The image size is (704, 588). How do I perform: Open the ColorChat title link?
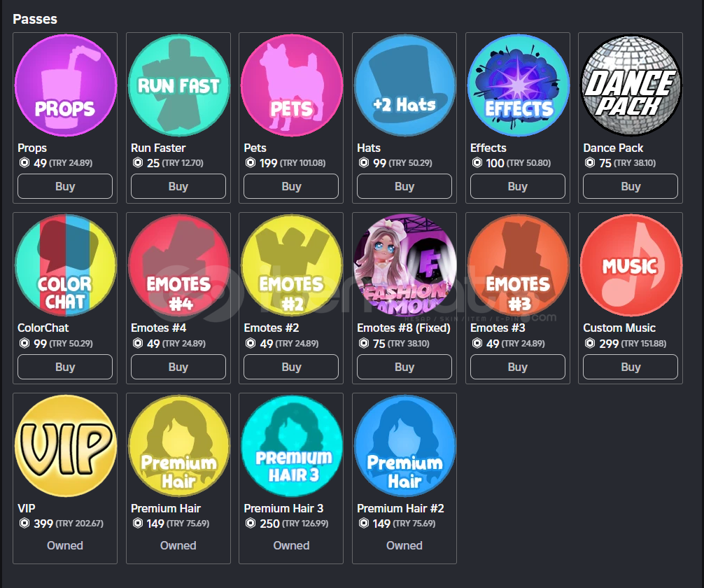[43, 328]
